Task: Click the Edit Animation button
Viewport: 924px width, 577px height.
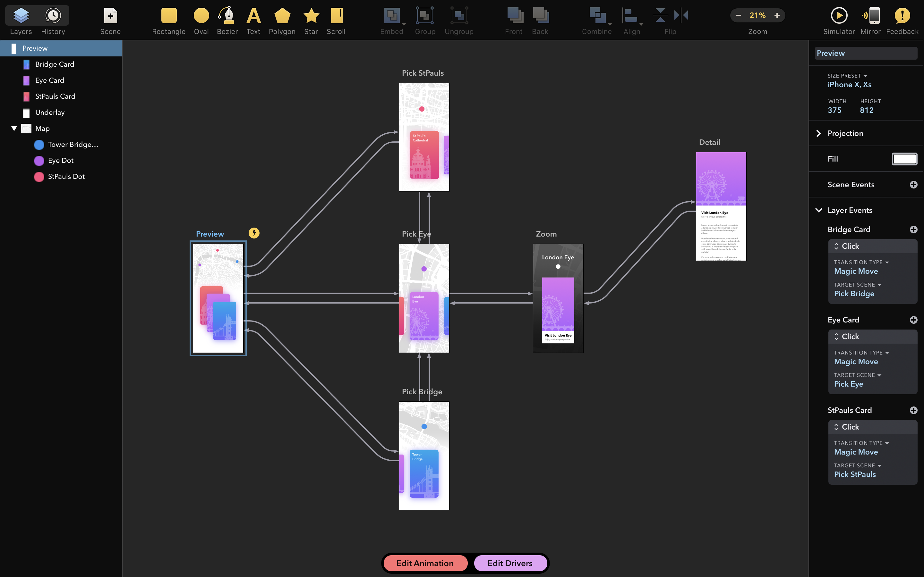Action: tap(424, 563)
